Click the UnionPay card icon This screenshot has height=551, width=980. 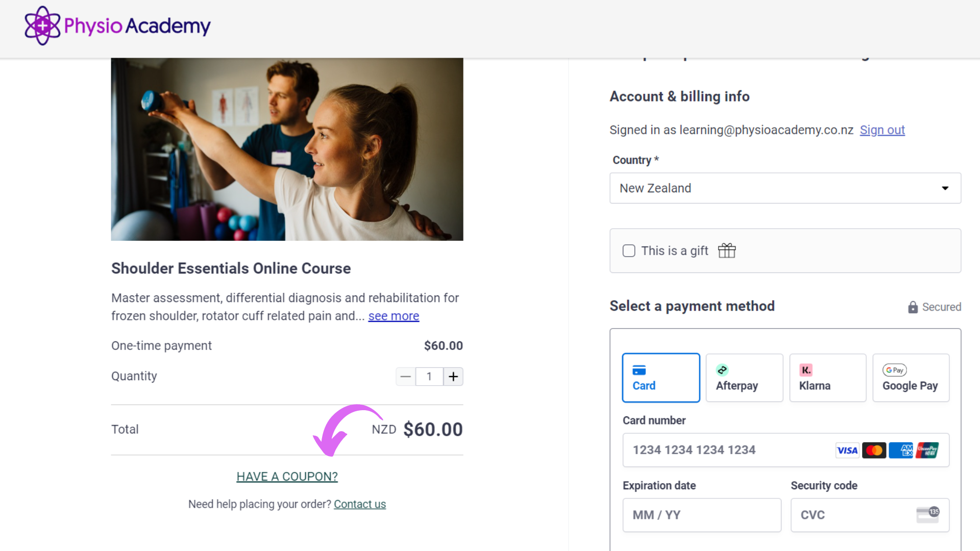[x=927, y=450]
